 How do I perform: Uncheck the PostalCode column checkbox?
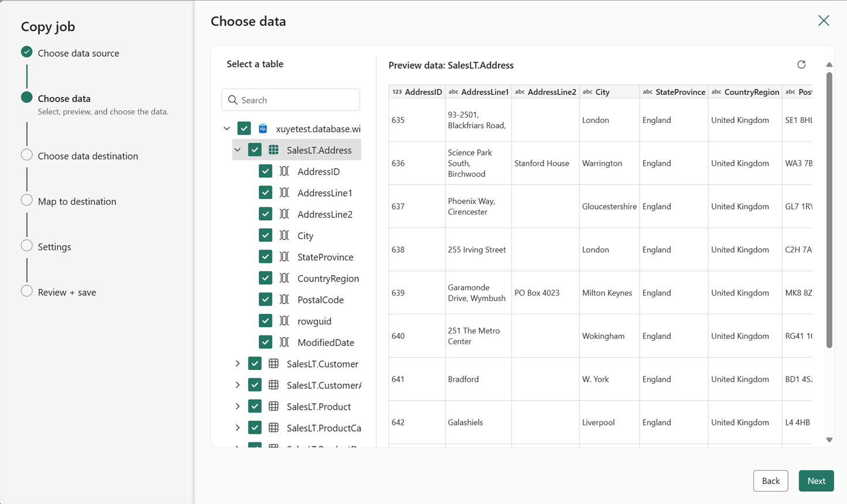click(x=265, y=300)
